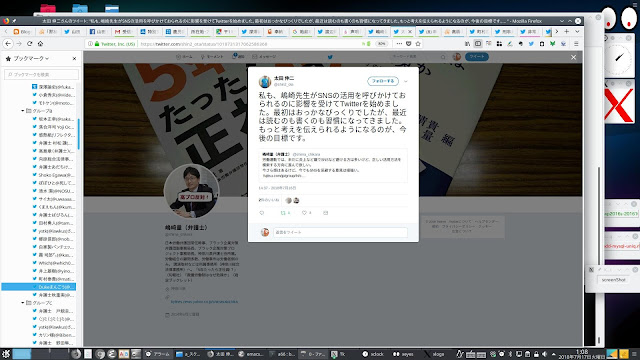Click the blue Twitter bird extension icon

[x=531, y=44]
